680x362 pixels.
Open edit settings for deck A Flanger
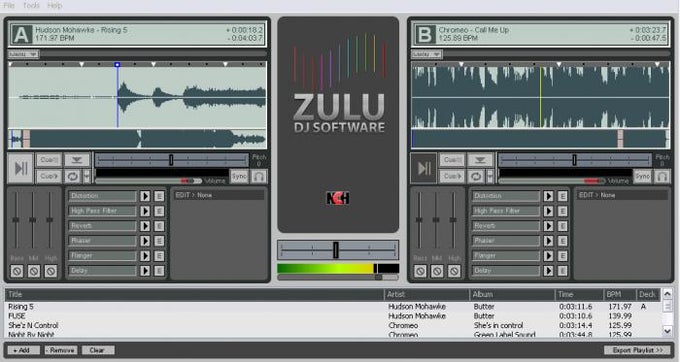point(159,256)
